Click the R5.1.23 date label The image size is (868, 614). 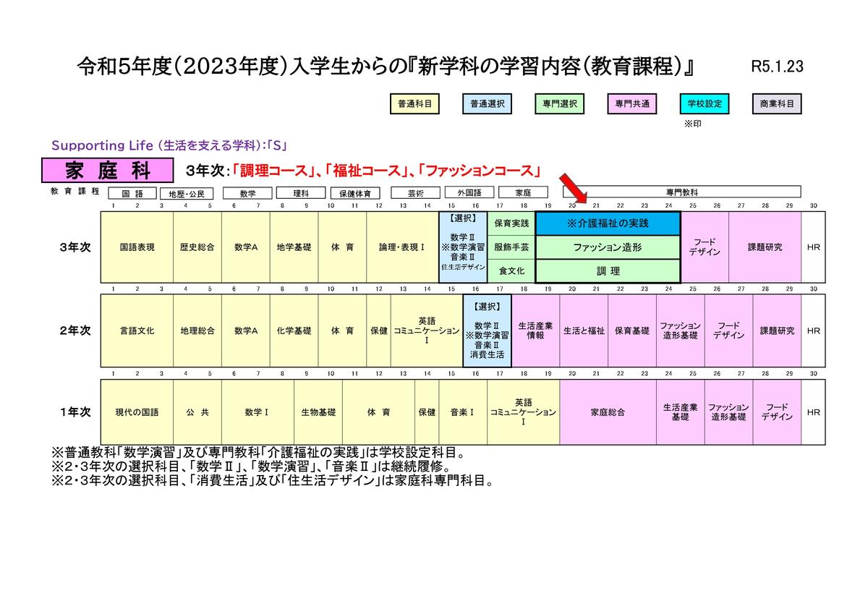click(778, 67)
